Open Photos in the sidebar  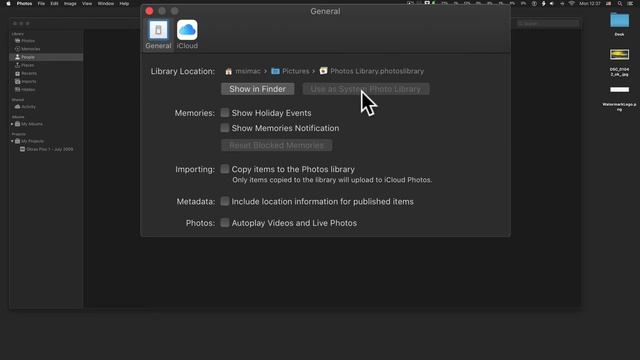coord(28,41)
